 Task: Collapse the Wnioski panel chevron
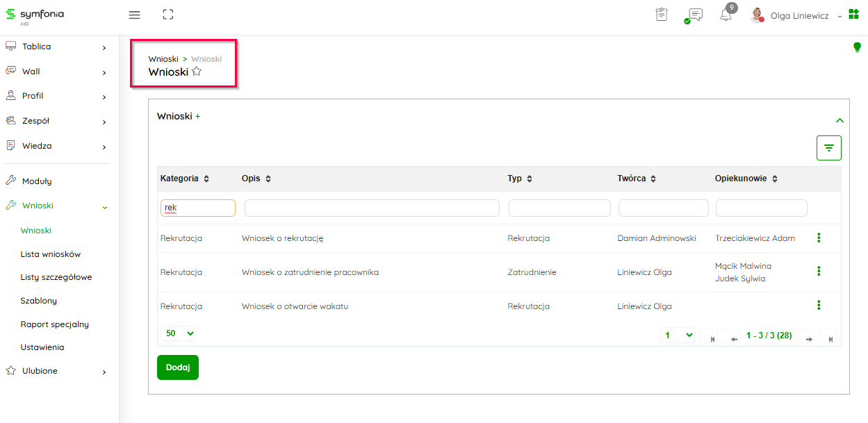pyautogui.click(x=840, y=120)
